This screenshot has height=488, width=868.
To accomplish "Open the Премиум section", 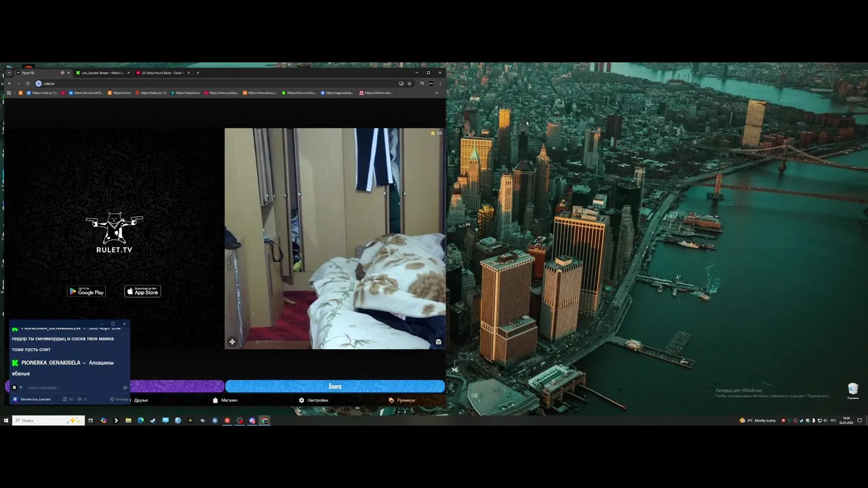I will (x=402, y=400).
